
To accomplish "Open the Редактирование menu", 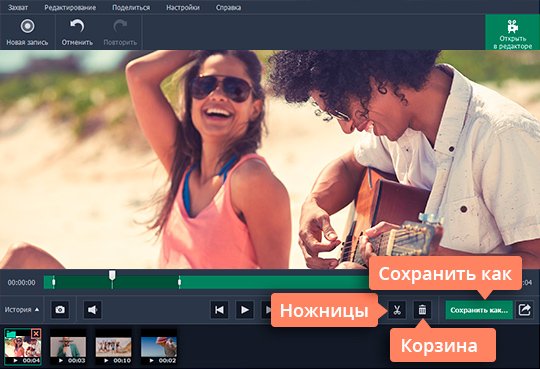I will click(x=70, y=7).
